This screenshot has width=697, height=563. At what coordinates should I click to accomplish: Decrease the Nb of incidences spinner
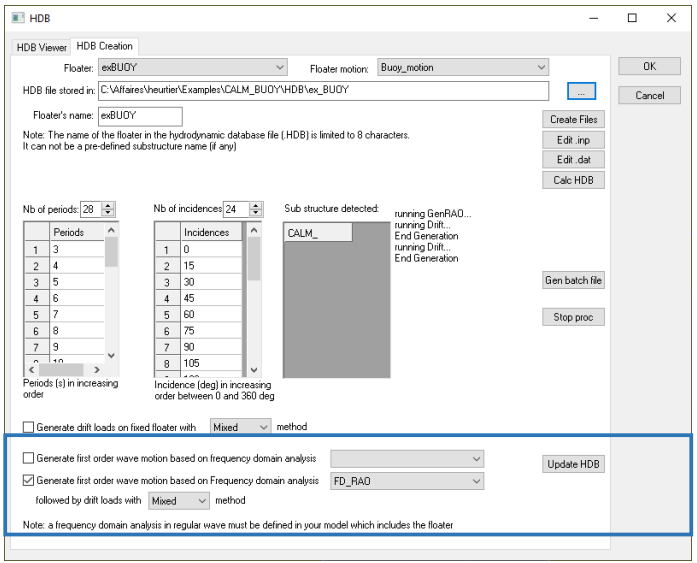(x=256, y=213)
